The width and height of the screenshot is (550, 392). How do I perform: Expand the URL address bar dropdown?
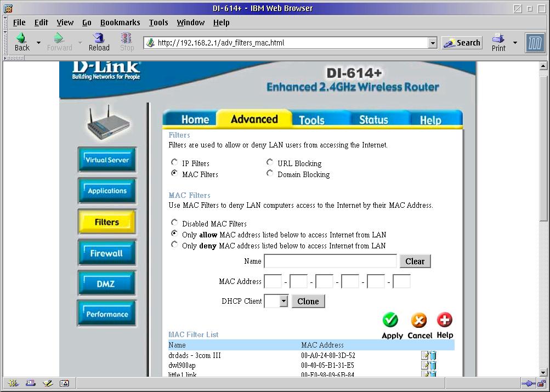click(x=433, y=43)
